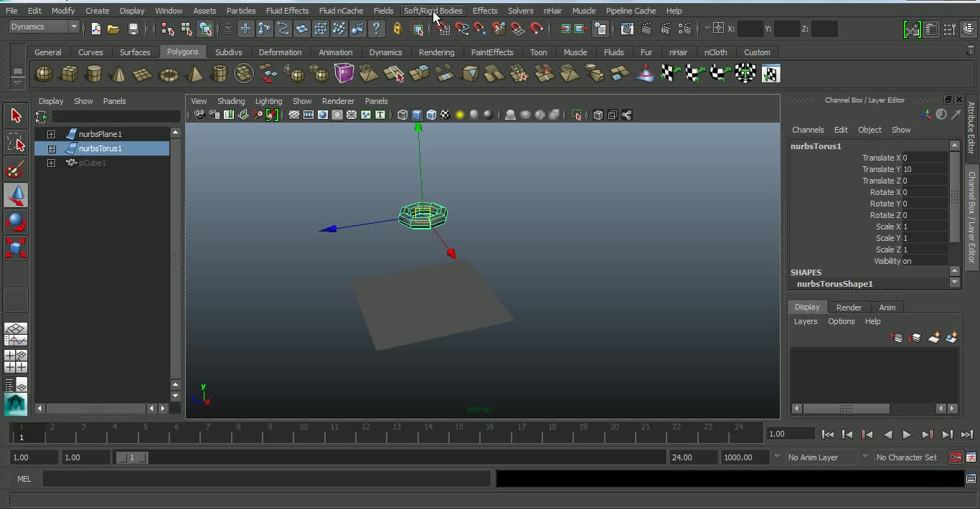Click the MEL command input line

(266, 479)
